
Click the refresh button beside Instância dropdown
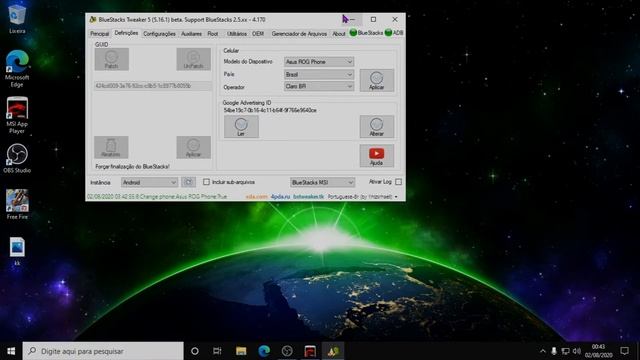point(188,182)
